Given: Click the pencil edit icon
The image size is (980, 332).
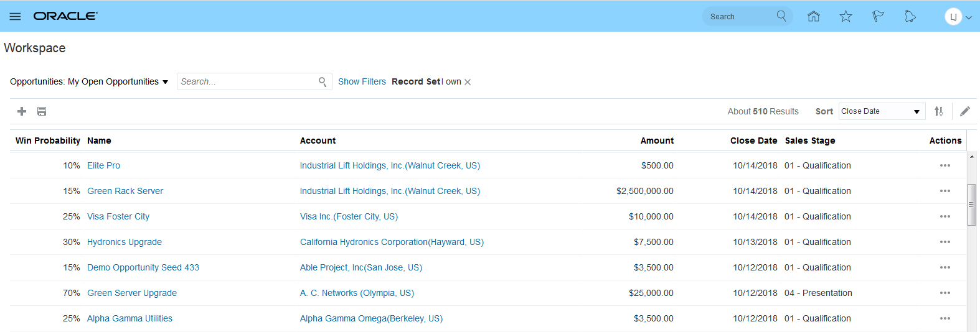Looking at the screenshot, I should pos(965,111).
